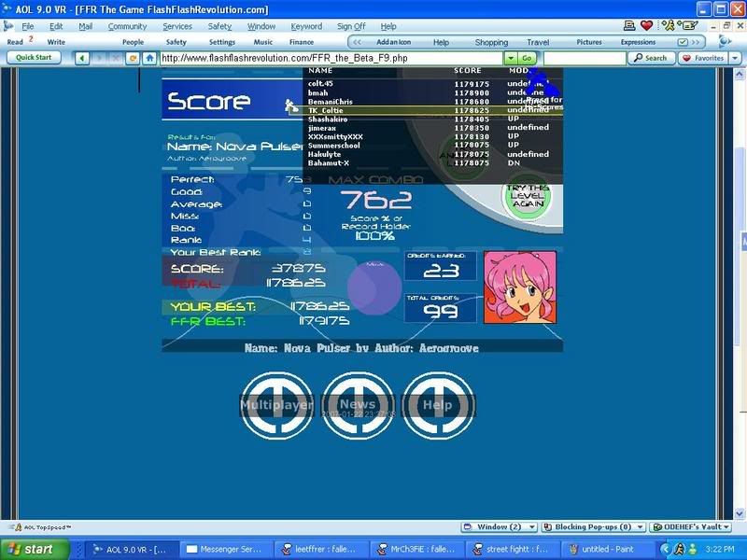The width and height of the screenshot is (747, 560).
Task: Click the green buddy tray icon
Action: (x=693, y=549)
